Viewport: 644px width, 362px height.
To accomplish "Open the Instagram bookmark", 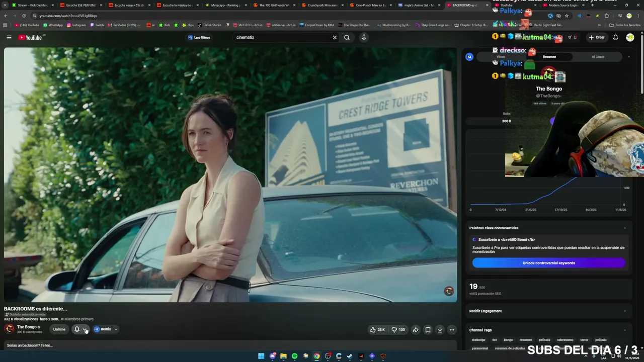I will (x=76, y=25).
